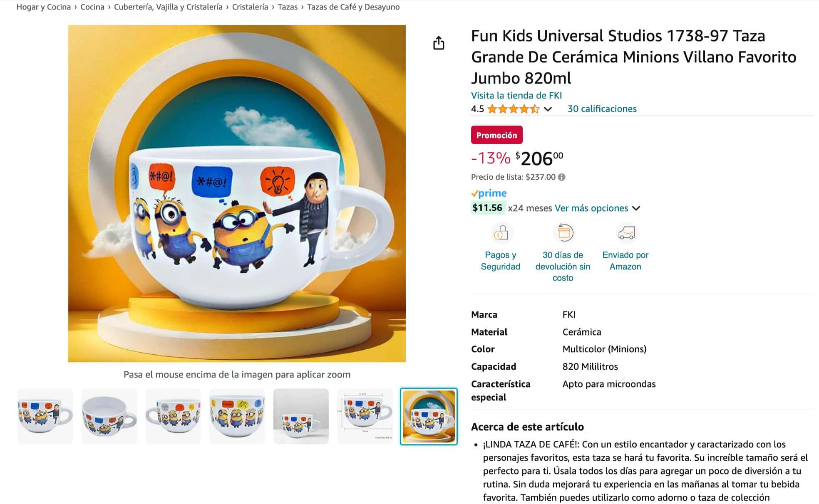This screenshot has height=504, width=819.
Task: Select the gray background mug thumbnail
Action: pyautogui.click(x=301, y=416)
